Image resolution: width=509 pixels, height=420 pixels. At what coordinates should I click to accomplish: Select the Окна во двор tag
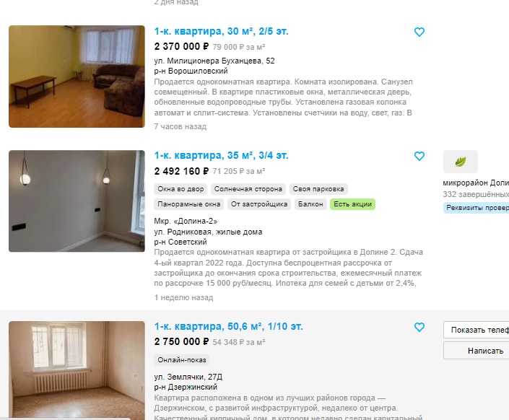coord(180,189)
